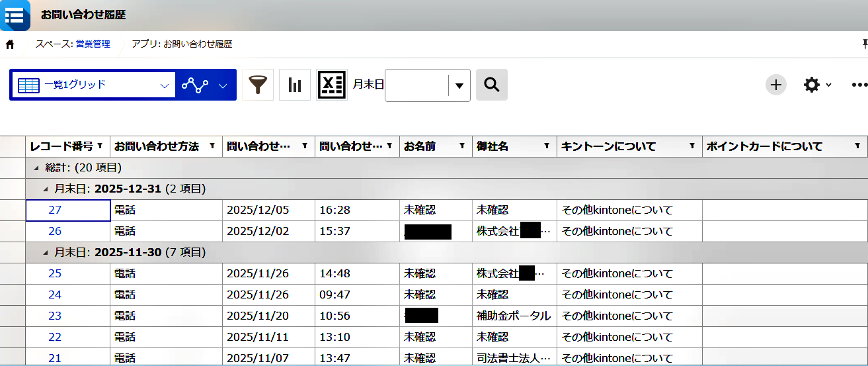Open the bar chart aggregation icon

click(x=295, y=85)
